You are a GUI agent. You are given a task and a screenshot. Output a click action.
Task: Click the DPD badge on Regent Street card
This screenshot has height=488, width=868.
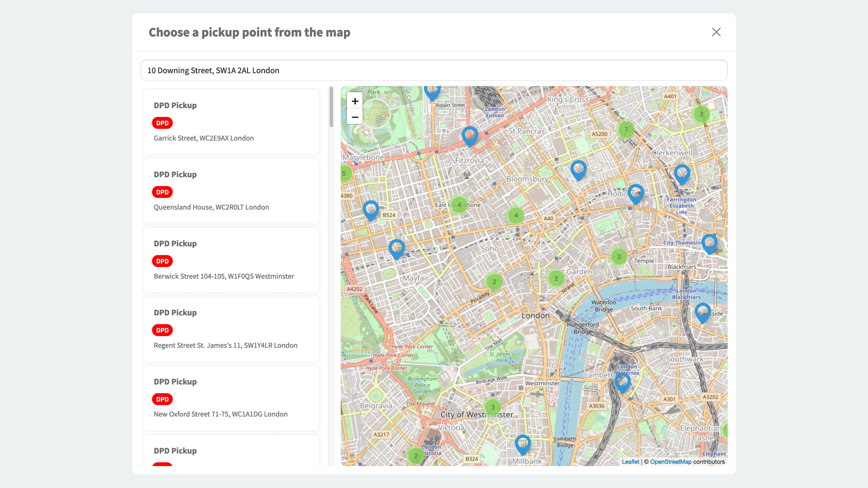point(162,330)
